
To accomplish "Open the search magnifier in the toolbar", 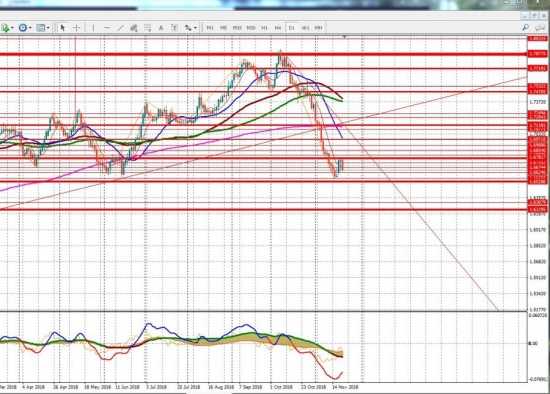I will pos(525,27).
